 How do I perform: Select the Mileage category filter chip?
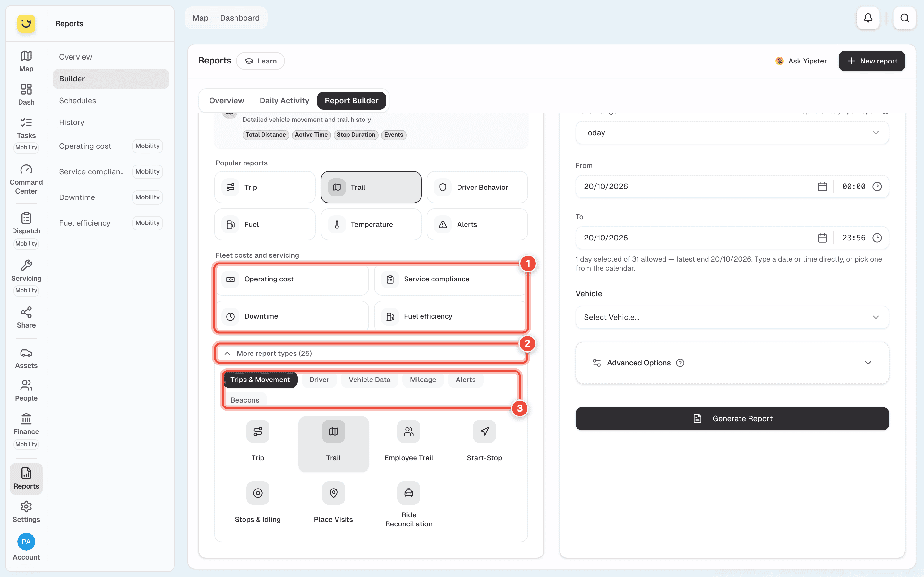pos(423,380)
